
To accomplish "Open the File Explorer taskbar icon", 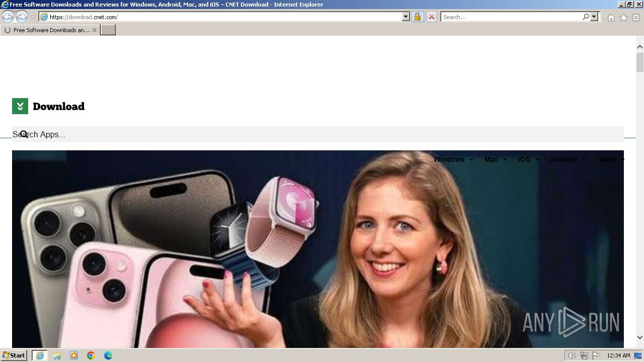I will tap(57, 355).
